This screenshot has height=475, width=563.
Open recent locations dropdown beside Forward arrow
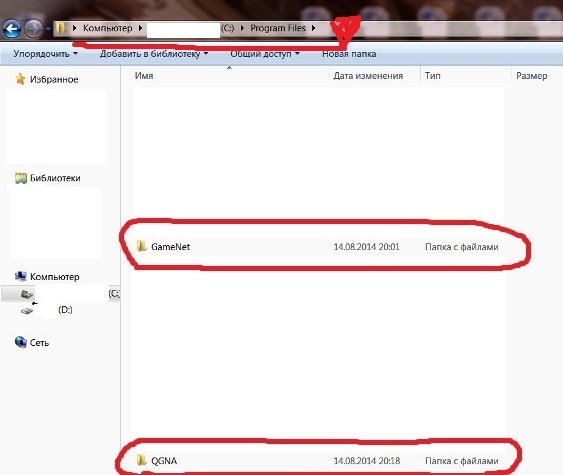coord(48,29)
